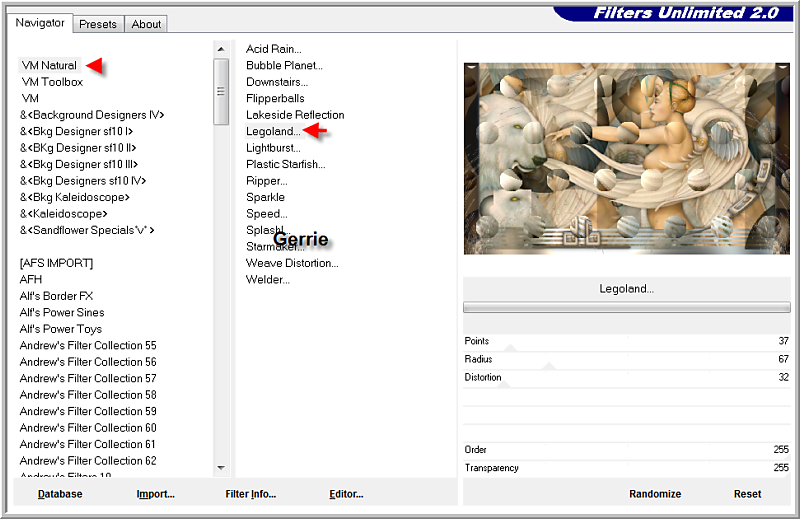Select &<Sandflower Specials'v'> category
Image resolution: width=800 pixels, height=519 pixels.
(87, 230)
